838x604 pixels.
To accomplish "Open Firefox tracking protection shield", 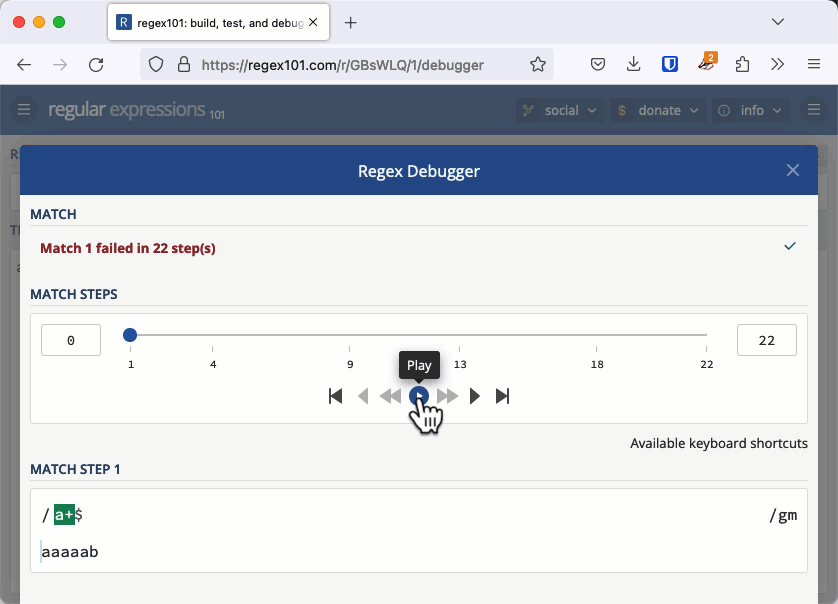I will [155, 63].
